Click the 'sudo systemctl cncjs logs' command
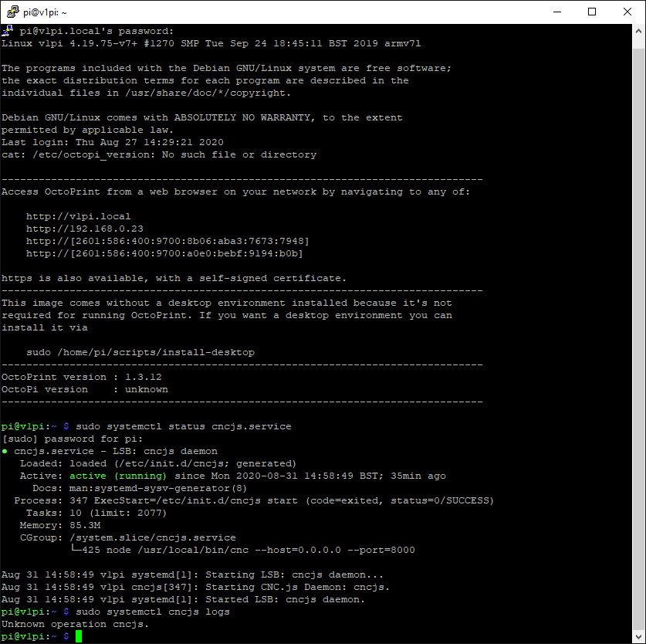 (x=153, y=612)
